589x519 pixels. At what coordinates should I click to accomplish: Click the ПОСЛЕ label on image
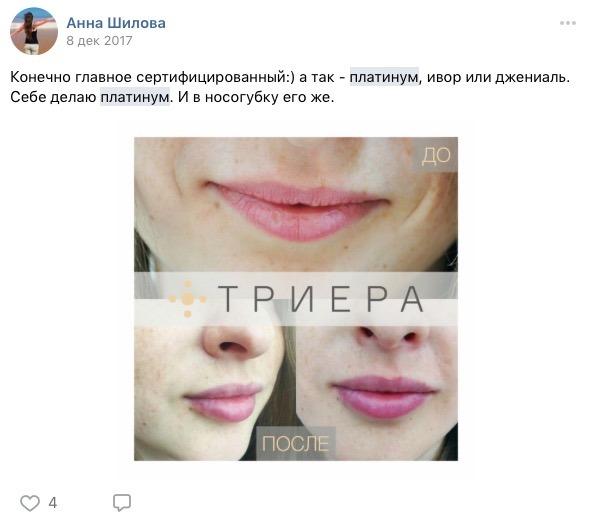[x=295, y=444]
